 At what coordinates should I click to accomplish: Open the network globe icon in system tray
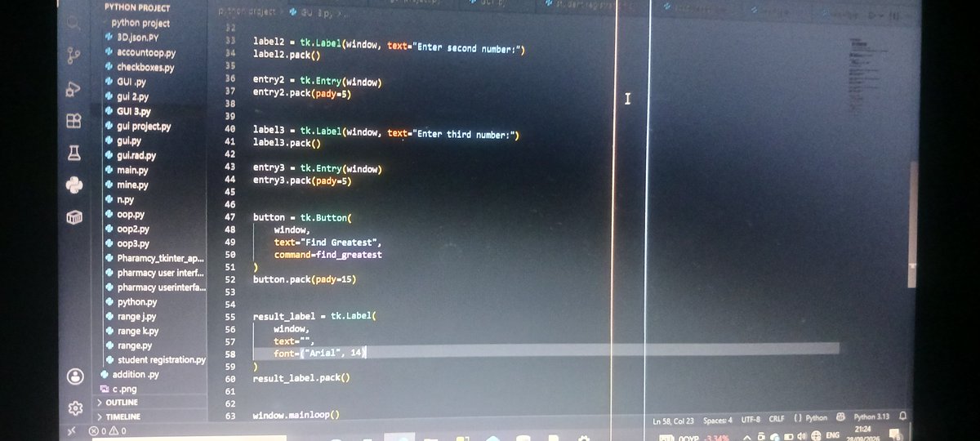pos(815,437)
